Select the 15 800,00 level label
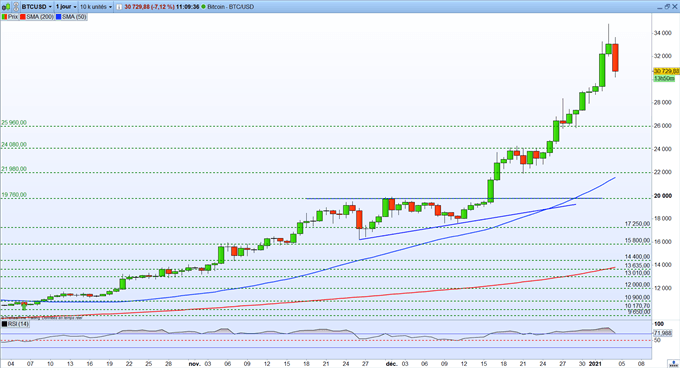The height and width of the screenshot is (368, 680). pyautogui.click(x=637, y=240)
